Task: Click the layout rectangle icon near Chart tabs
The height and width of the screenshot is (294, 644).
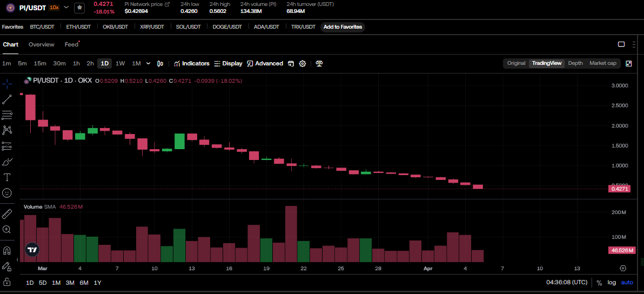Action: coord(621,44)
